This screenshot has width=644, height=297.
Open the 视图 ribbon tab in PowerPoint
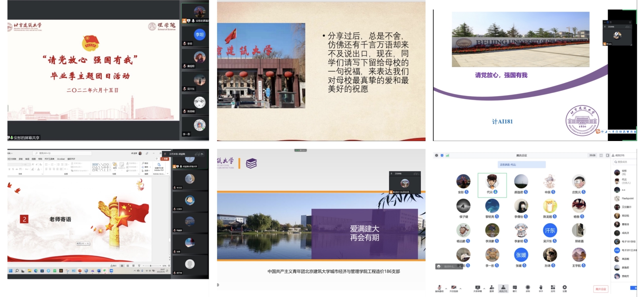[34, 159]
